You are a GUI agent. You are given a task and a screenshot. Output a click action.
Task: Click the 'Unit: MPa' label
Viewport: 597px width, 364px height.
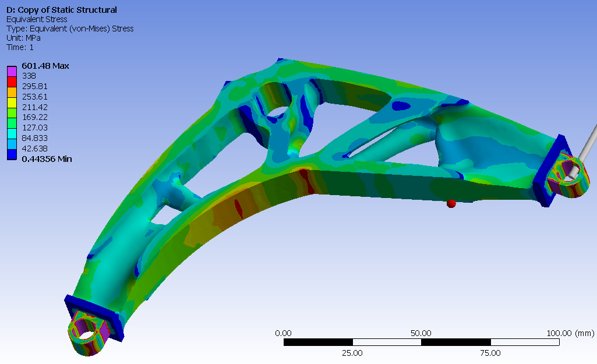click(24, 38)
